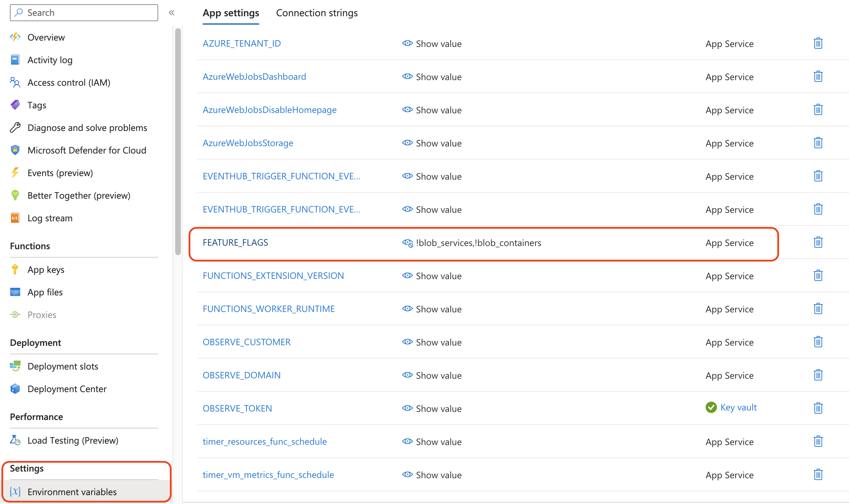Reveal value of FUNCTIONS_WORKER_RUNTIME

pos(432,309)
